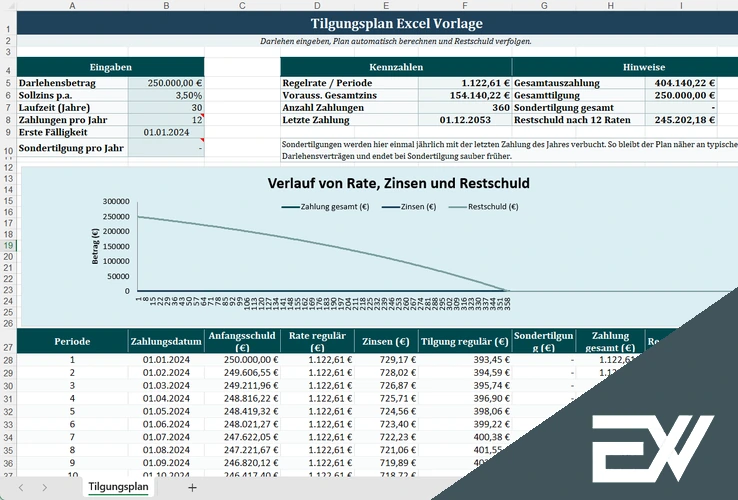This screenshot has width=738, height=500.
Task: Select Restschuld nach 12 Raten value 245.202,18 €
Action: 681,120
